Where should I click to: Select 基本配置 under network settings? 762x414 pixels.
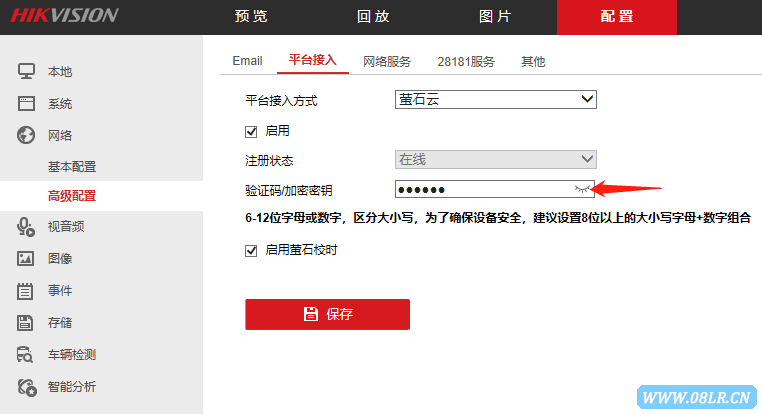pyautogui.click(x=72, y=166)
